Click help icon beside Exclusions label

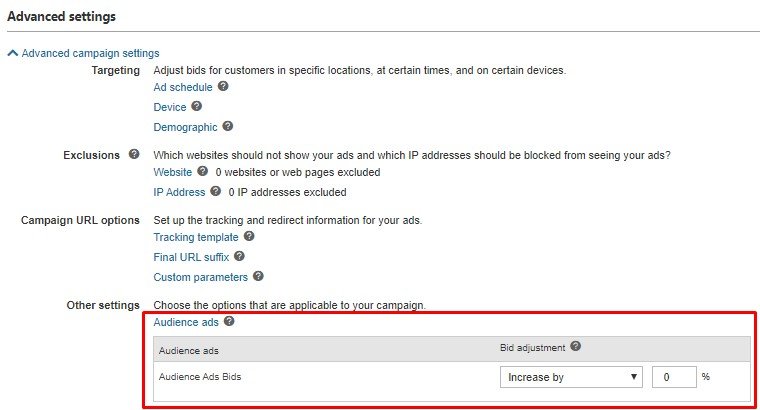pos(133,155)
